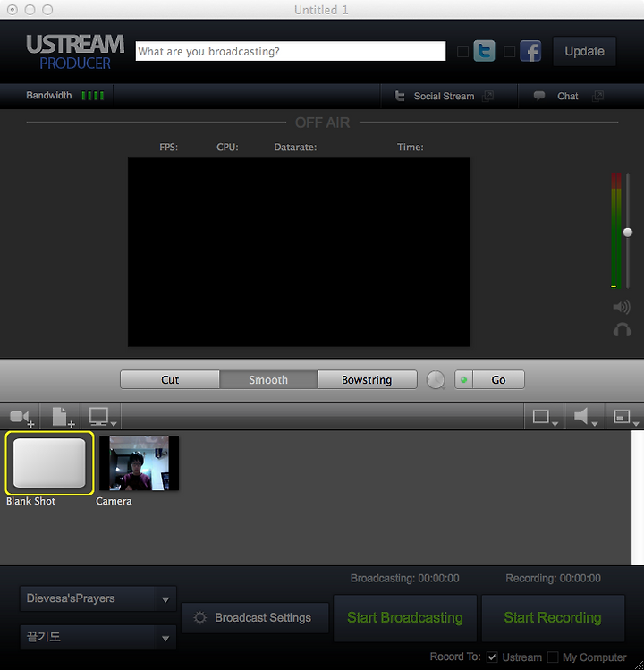Click the window close button
644x670 pixels.
(x=13, y=10)
